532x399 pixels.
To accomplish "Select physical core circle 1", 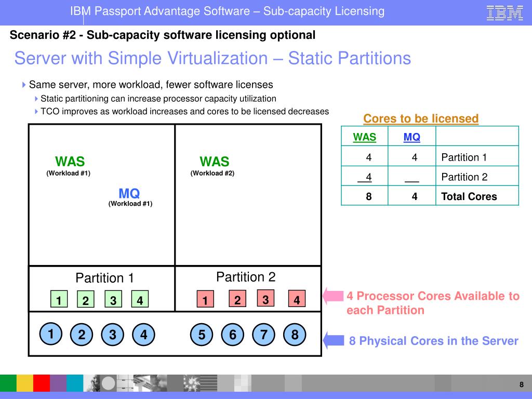I will 51,334.
